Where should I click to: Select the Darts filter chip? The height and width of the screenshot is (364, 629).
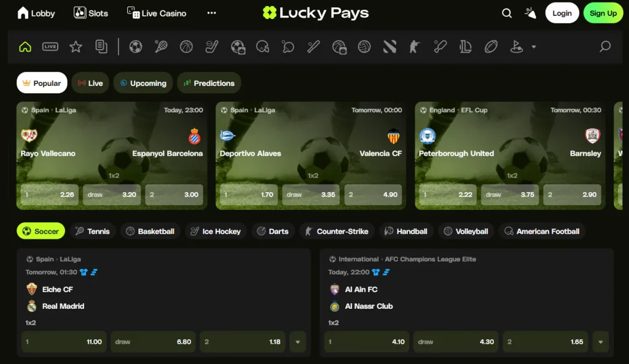(273, 231)
